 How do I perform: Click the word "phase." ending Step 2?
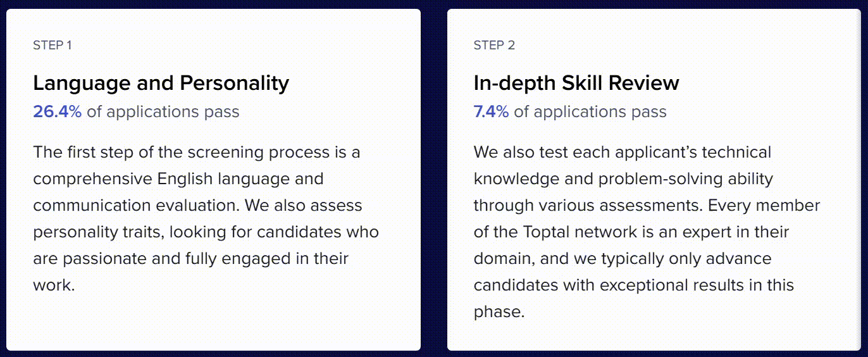(x=499, y=312)
